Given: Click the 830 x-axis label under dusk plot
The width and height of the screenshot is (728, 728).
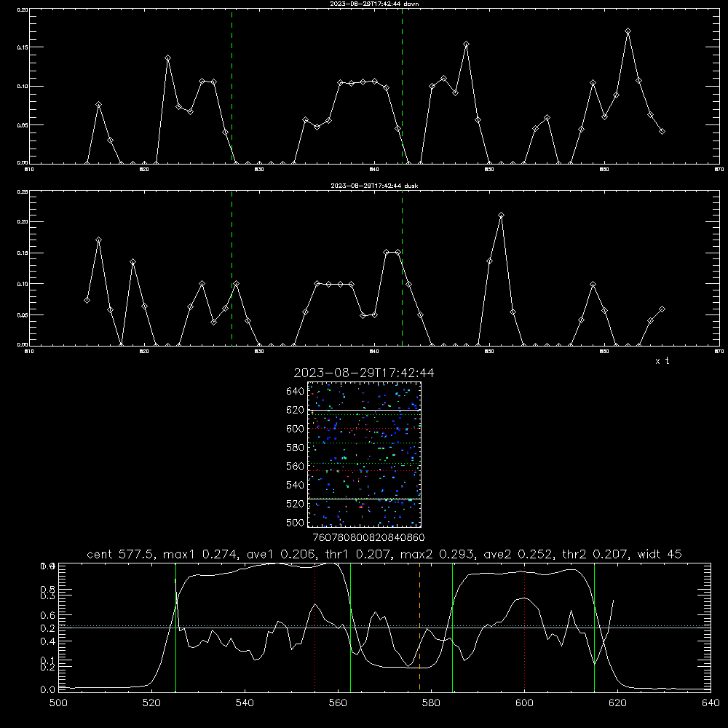Looking at the screenshot, I should tap(259, 352).
